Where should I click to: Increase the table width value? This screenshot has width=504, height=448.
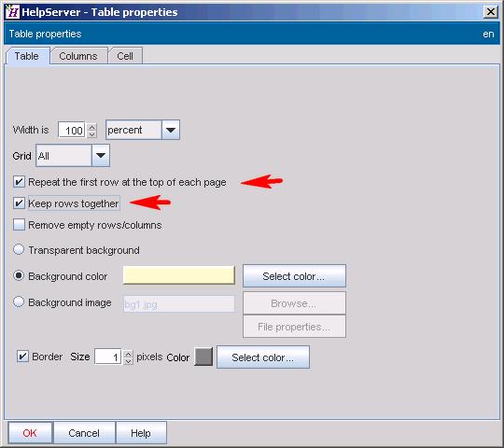pyautogui.click(x=91, y=127)
